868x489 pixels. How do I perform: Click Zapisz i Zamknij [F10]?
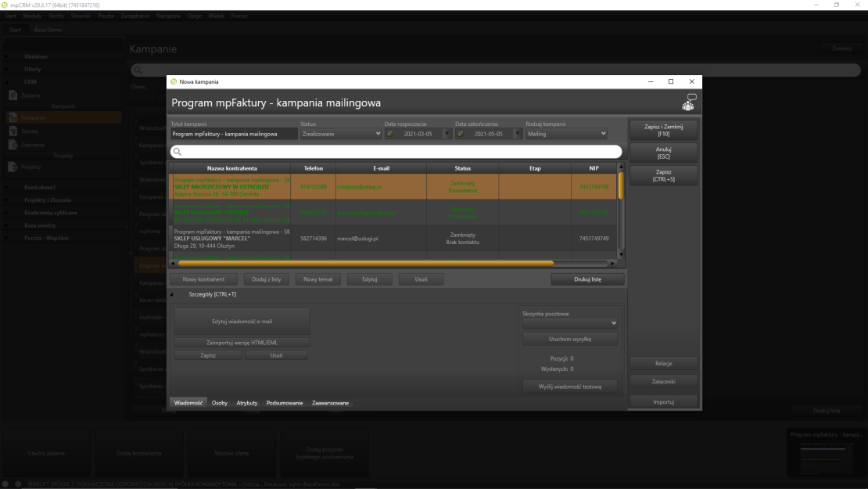pyautogui.click(x=663, y=130)
